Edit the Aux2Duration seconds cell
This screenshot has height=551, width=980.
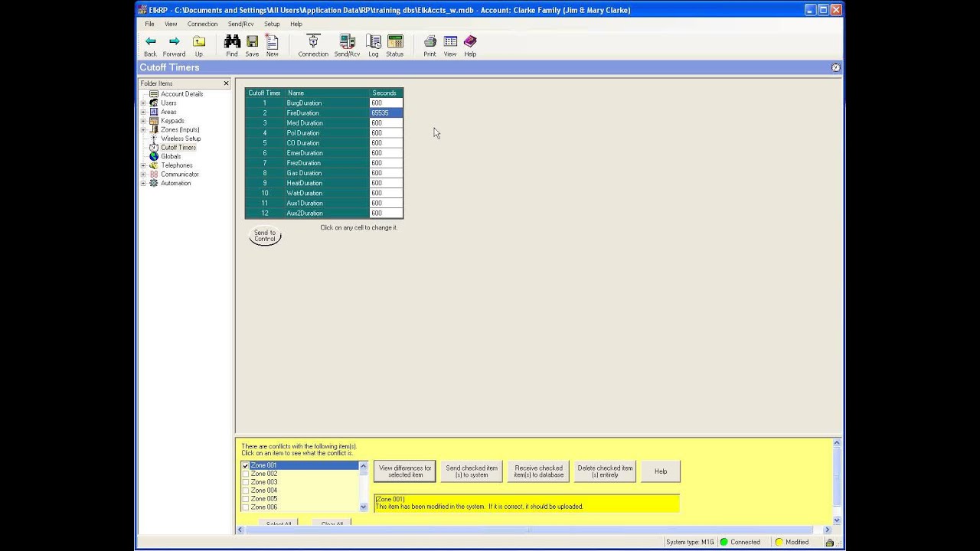[x=385, y=213]
